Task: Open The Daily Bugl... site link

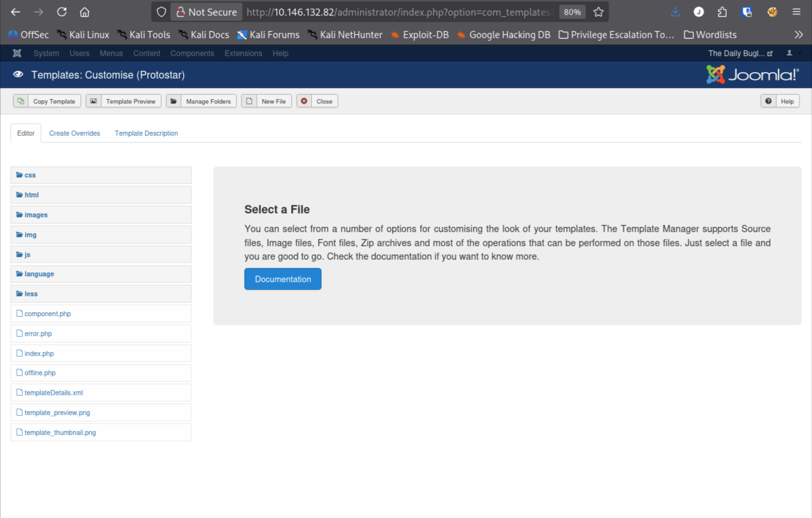Action: tap(740, 53)
